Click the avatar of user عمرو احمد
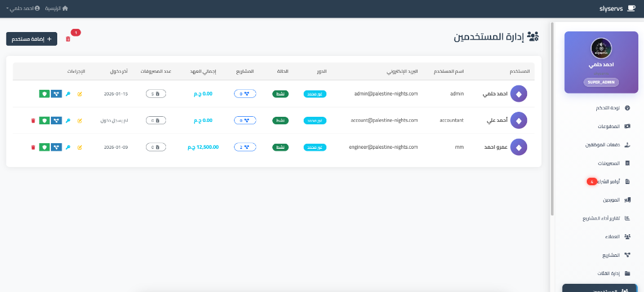 [519, 147]
